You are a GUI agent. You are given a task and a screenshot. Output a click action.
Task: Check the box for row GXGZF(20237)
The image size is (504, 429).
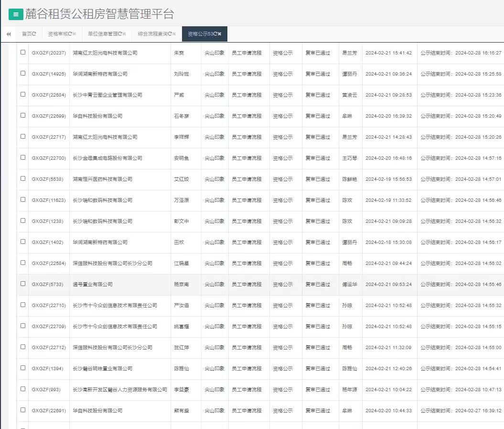click(23, 53)
